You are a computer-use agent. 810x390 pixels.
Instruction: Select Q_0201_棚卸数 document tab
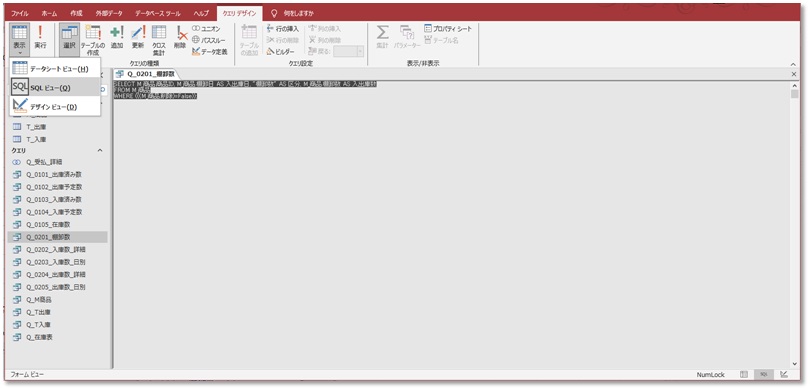[x=146, y=74]
